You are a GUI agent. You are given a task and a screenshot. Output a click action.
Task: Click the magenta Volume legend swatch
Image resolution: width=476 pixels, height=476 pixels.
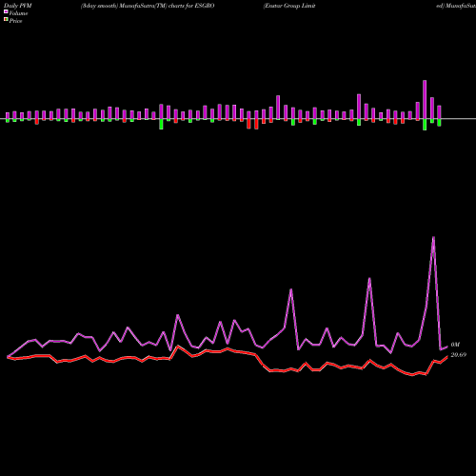pyautogui.click(x=6, y=11)
